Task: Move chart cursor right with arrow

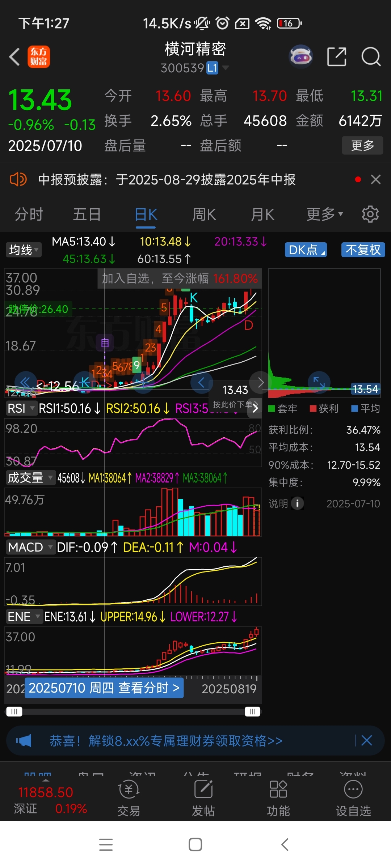Action: pyautogui.click(x=260, y=382)
